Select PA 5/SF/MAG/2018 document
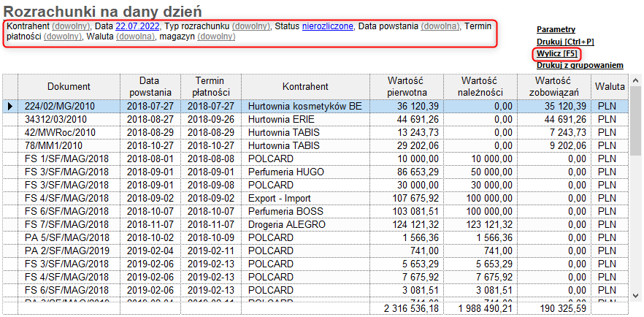Image resolution: width=644 pixels, height=317 pixels. click(x=67, y=238)
